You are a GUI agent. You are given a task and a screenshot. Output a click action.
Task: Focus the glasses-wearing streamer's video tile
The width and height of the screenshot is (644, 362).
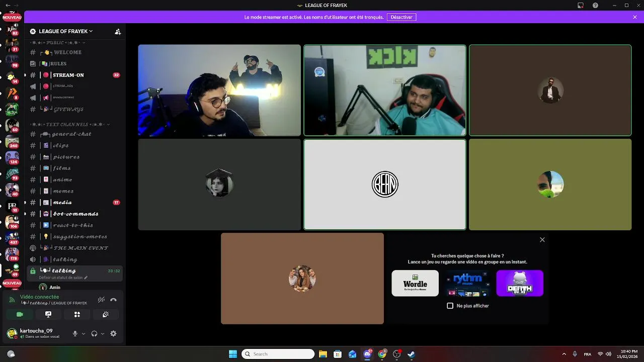[x=219, y=90]
